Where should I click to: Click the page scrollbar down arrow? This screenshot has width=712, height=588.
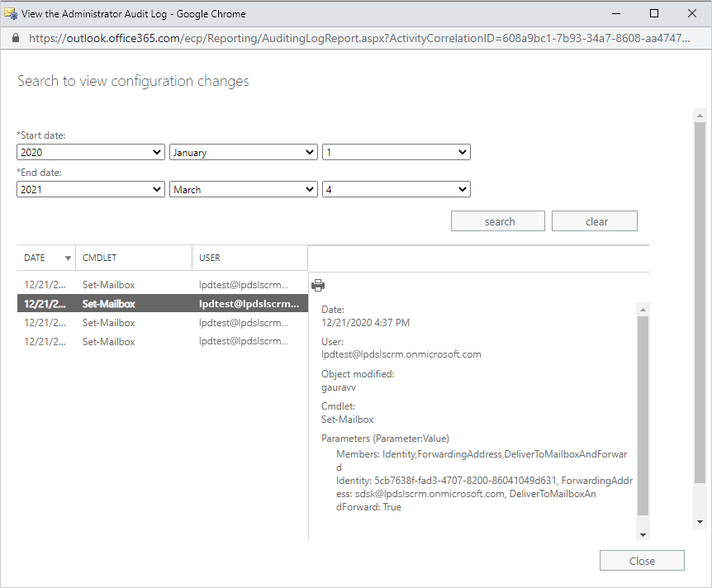coord(700,522)
